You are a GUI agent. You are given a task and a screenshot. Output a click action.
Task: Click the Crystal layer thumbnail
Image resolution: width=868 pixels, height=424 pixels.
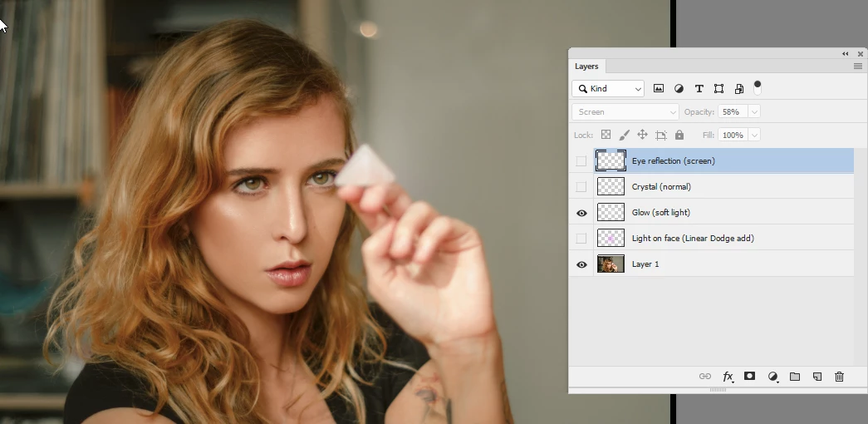pyautogui.click(x=611, y=187)
